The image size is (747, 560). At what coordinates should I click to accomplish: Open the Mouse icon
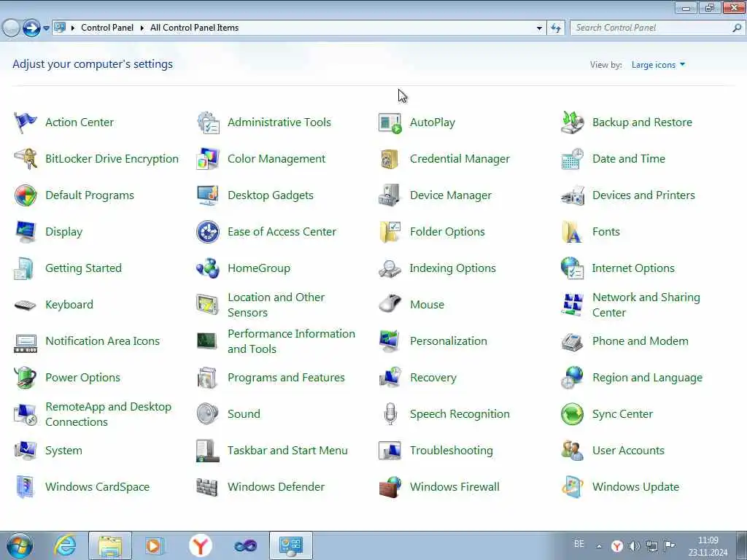pos(390,305)
